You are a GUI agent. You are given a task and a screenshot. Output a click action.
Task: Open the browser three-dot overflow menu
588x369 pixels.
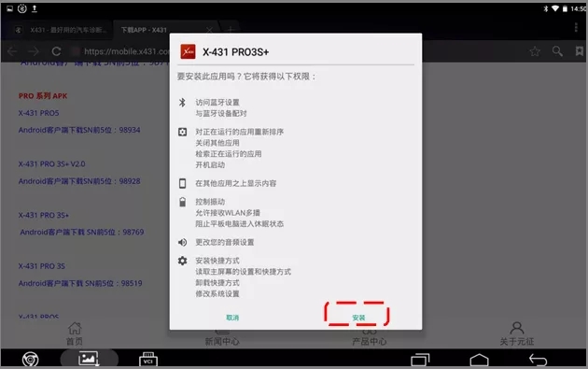pos(576,27)
